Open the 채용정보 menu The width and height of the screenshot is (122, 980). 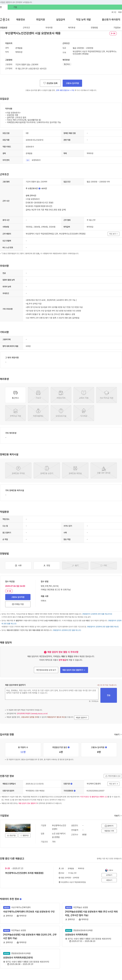pyautogui.click(x=21, y=19)
